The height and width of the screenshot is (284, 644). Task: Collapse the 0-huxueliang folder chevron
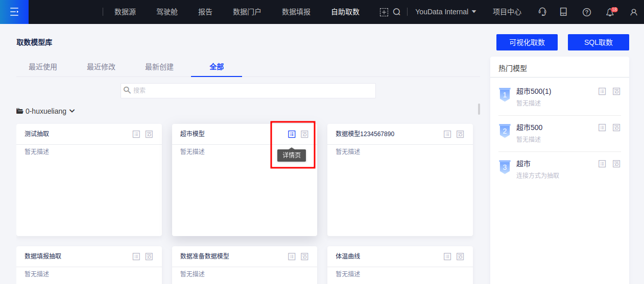[72, 111]
